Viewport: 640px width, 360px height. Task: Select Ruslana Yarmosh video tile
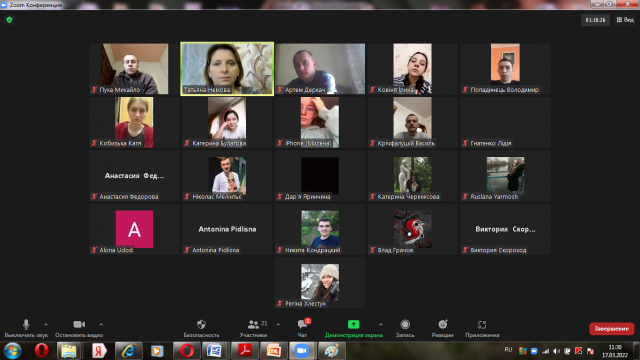coord(505,176)
